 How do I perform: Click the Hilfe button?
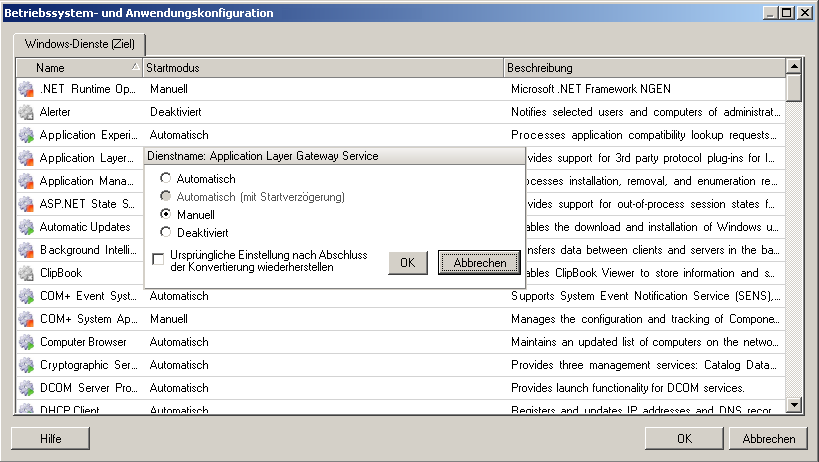click(x=51, y=439)
